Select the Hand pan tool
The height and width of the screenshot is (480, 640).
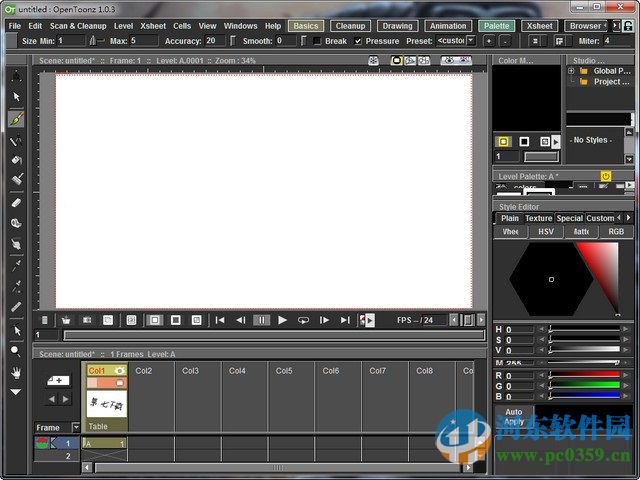click(16, 372)
